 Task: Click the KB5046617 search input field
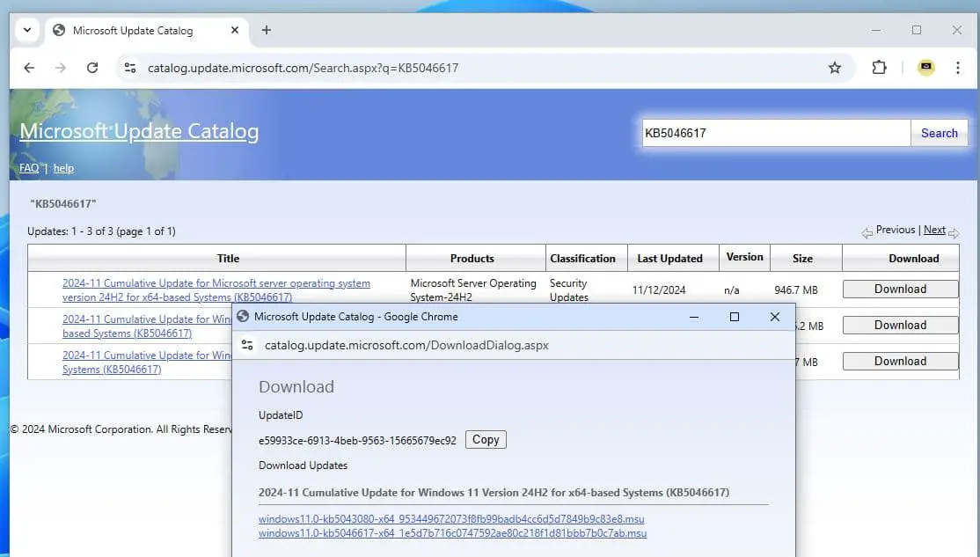point(776,133)
